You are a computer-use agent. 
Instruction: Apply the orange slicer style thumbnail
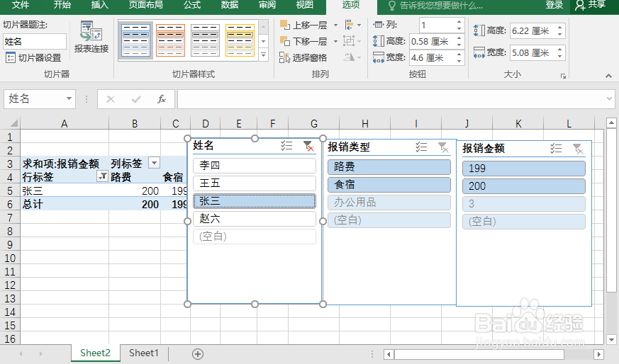(170, 40)
